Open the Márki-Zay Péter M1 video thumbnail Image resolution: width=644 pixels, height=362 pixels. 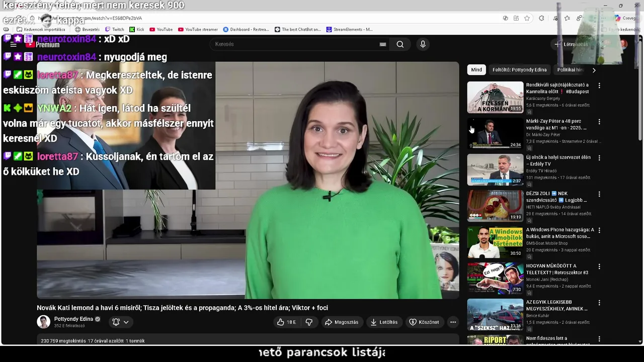pos(495,134)
